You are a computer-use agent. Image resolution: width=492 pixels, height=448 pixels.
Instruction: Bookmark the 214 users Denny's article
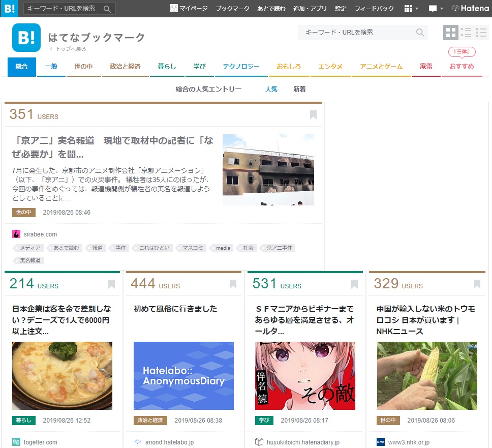tap(111, 284)
